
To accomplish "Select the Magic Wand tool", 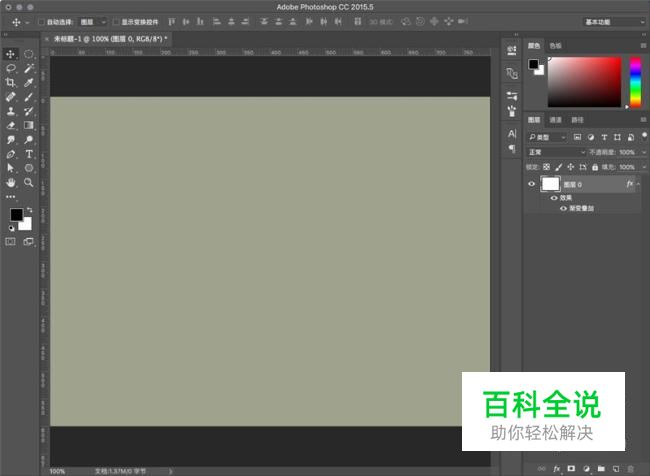I will pos(29,68).
